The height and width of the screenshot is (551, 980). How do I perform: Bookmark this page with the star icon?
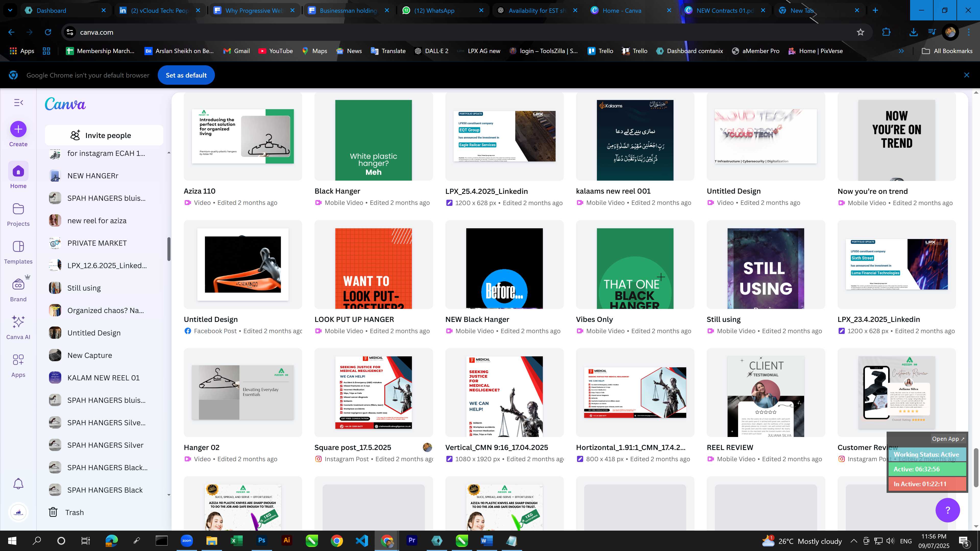(861, 32)
